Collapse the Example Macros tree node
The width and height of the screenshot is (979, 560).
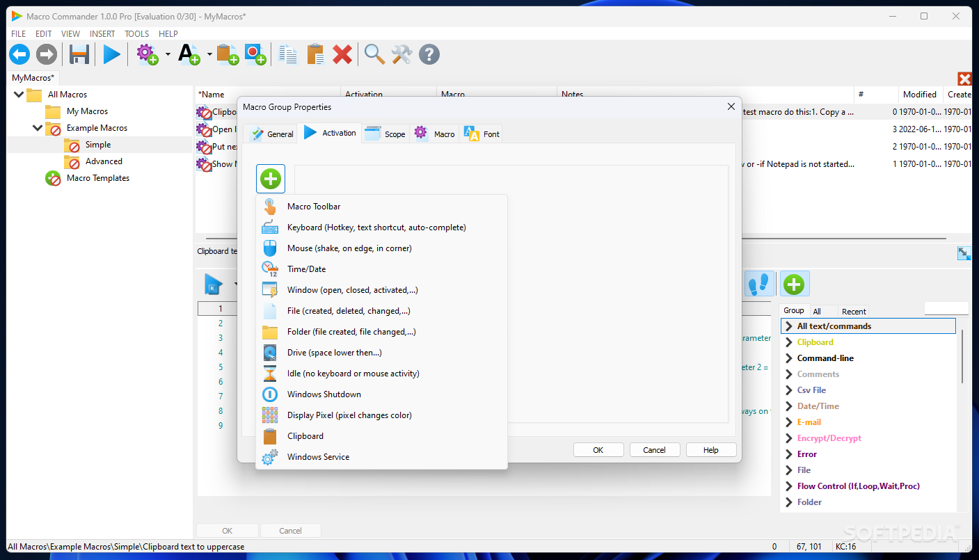(x=37, y=128)
